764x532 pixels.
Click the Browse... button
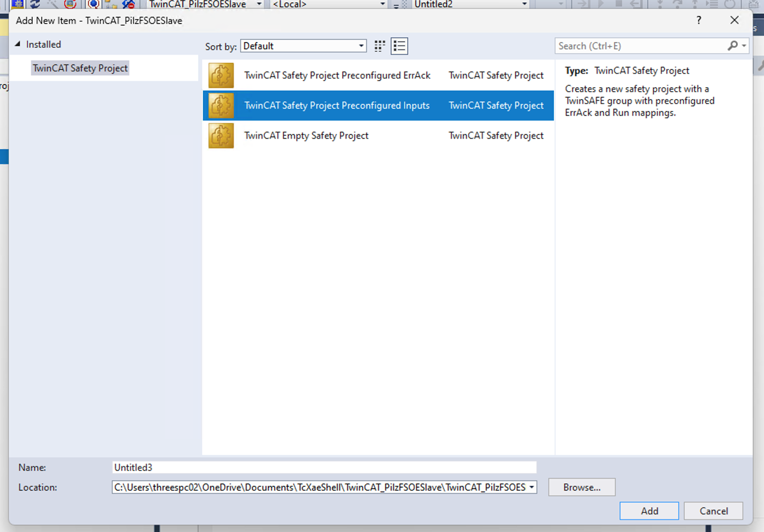(x=582, y=487)
